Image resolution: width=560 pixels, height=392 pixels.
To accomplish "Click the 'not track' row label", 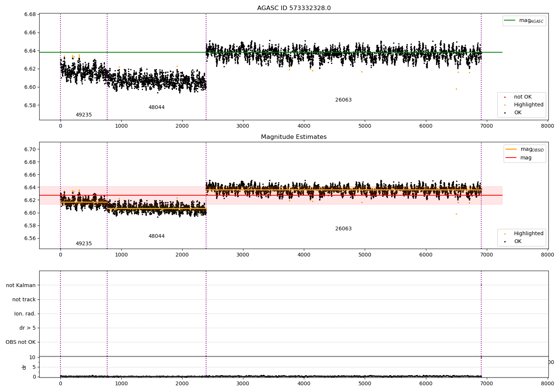I will (24, 300).
